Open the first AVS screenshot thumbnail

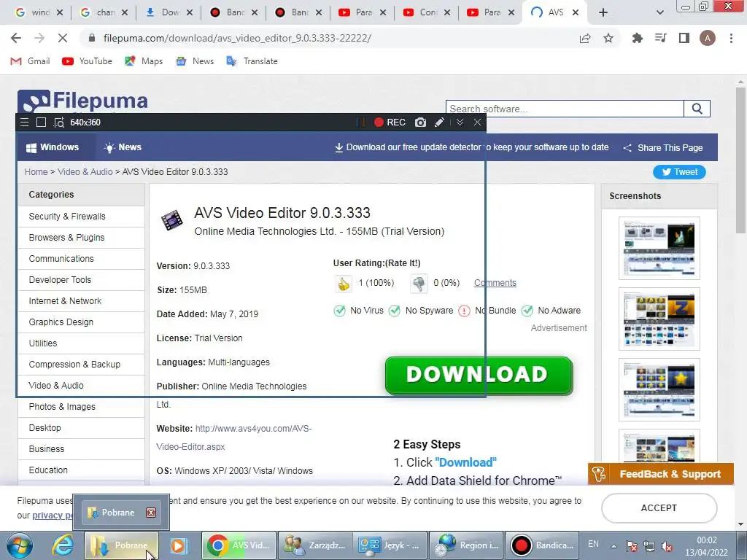(659, 248)
